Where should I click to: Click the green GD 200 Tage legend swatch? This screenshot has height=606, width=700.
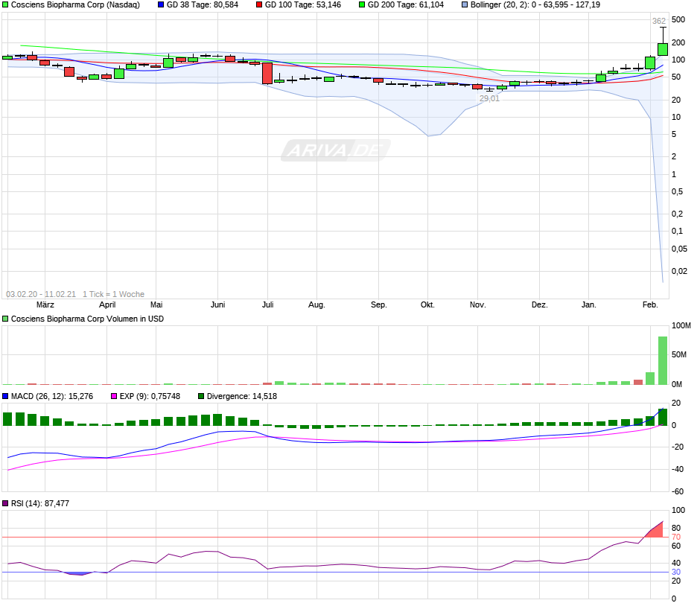tap(362, 5)
